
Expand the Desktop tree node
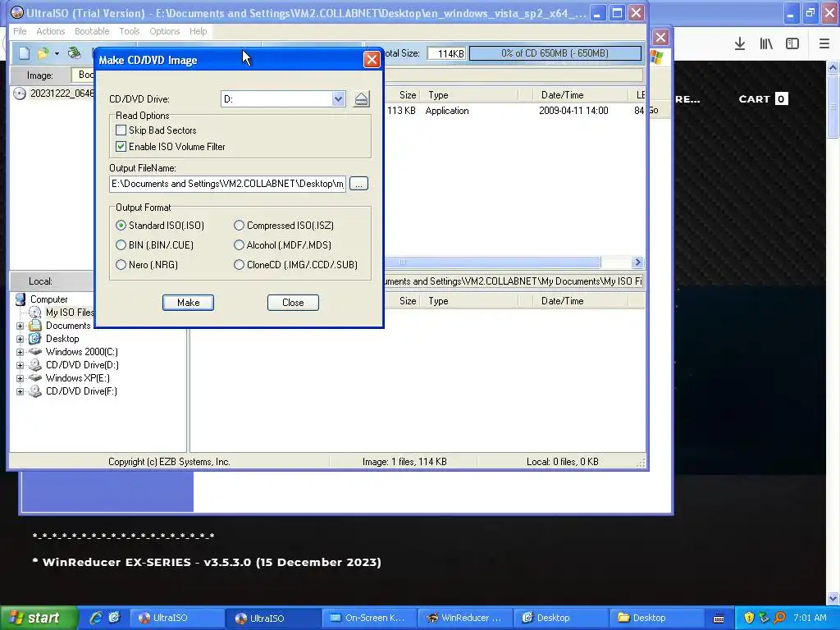(20, 339)
